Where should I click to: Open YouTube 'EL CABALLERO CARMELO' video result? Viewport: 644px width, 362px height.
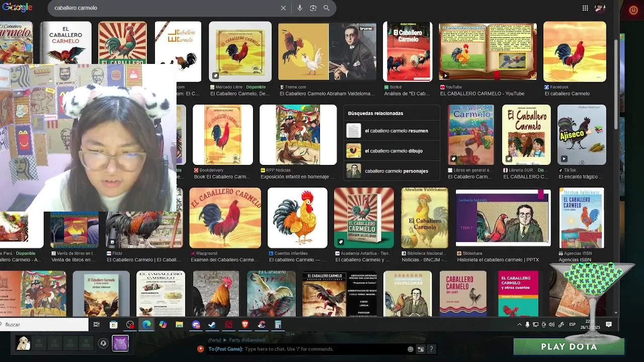coord(488,51)
